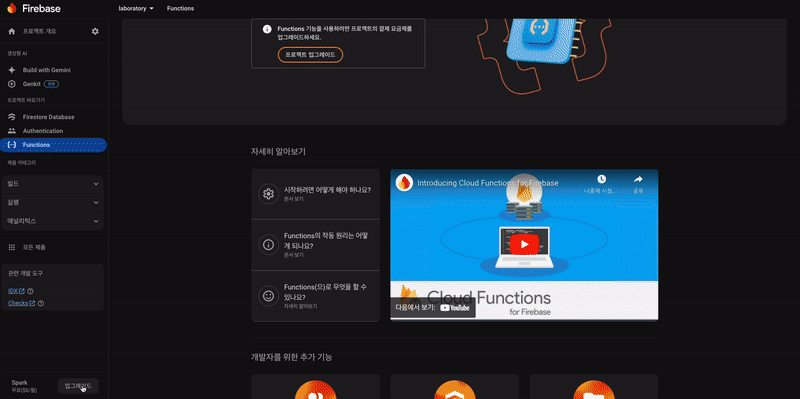Open project overview home icon

click(12, 32)
